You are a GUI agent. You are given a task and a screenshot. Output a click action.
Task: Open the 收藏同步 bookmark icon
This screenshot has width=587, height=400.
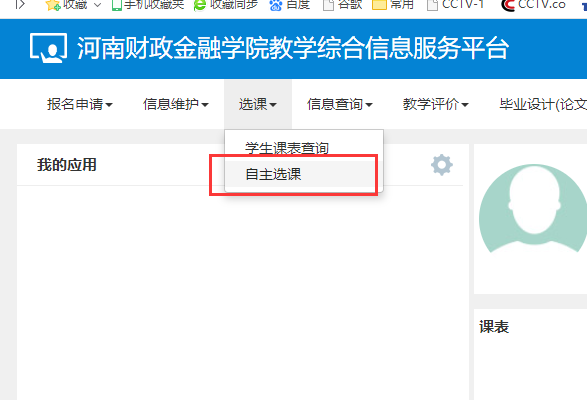[x=200, y=5]
